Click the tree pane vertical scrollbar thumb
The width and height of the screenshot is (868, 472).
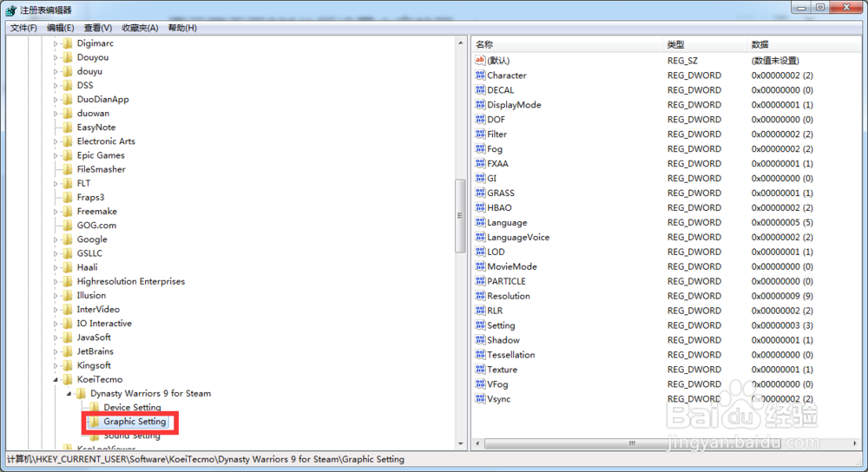[x=461, y=216]
